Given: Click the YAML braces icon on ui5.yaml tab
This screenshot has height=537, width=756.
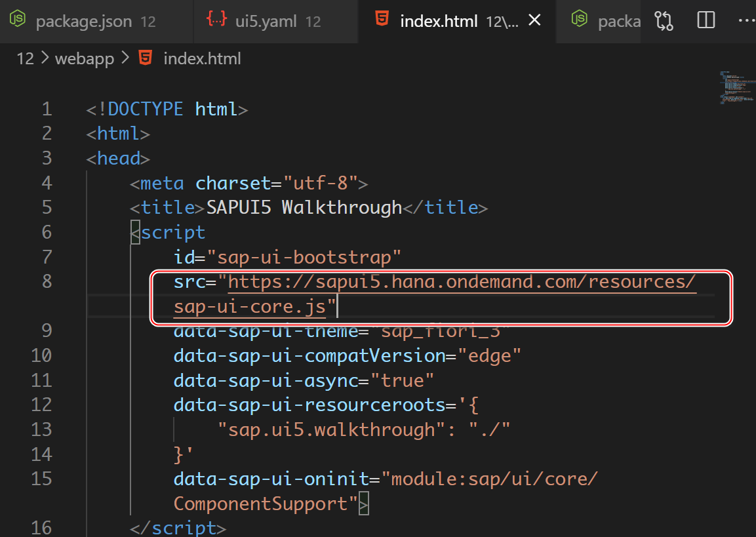Looking at the screenshot, I should click(216, 19).
